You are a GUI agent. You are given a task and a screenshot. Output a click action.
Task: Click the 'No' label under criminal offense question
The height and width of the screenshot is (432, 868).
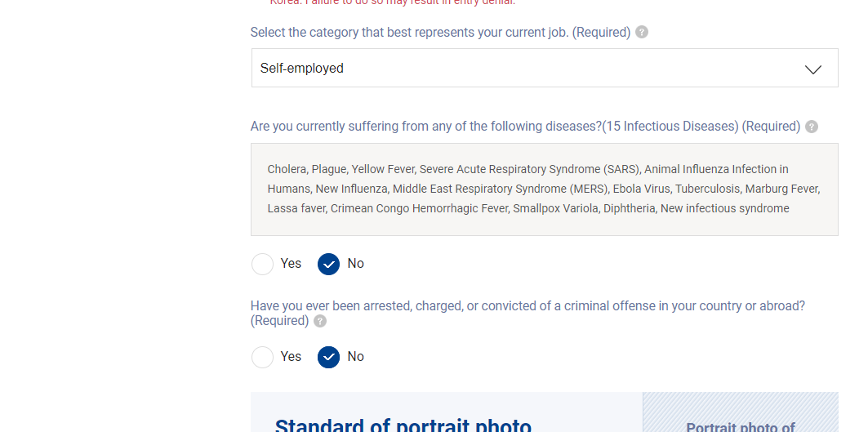click(356, 357)
